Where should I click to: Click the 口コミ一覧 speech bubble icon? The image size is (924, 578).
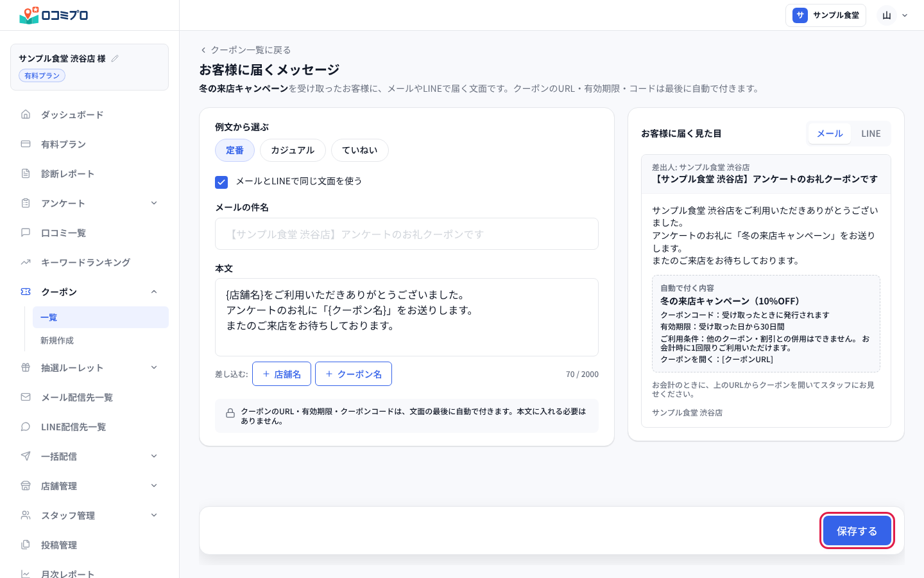tap(26, 232)
